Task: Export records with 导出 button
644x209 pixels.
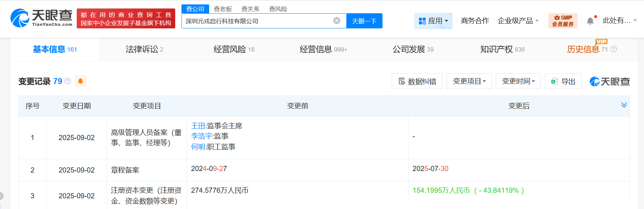Action: pos(563,81)
